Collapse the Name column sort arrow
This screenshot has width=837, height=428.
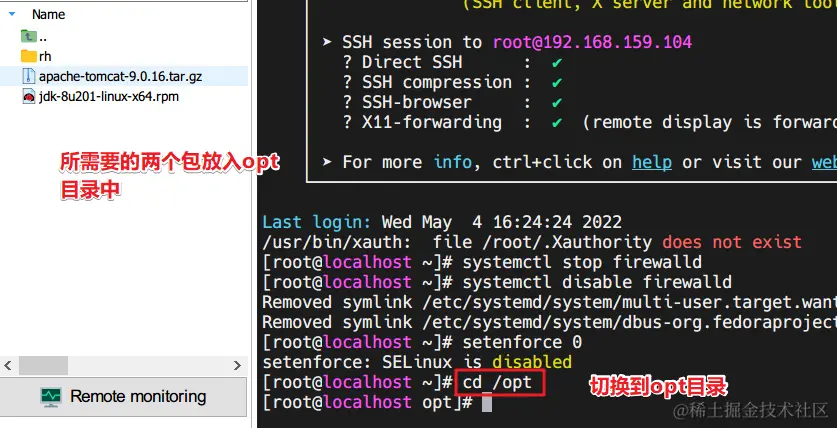12,14
